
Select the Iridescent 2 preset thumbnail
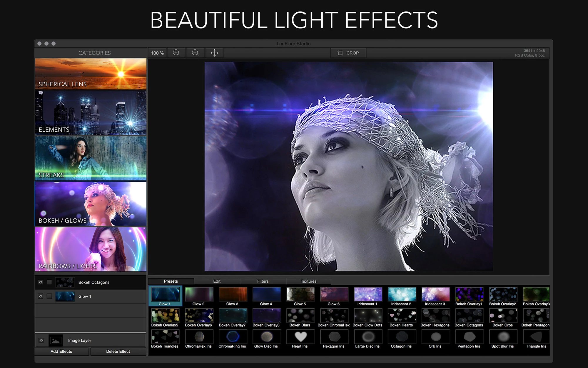click(401, 294)
